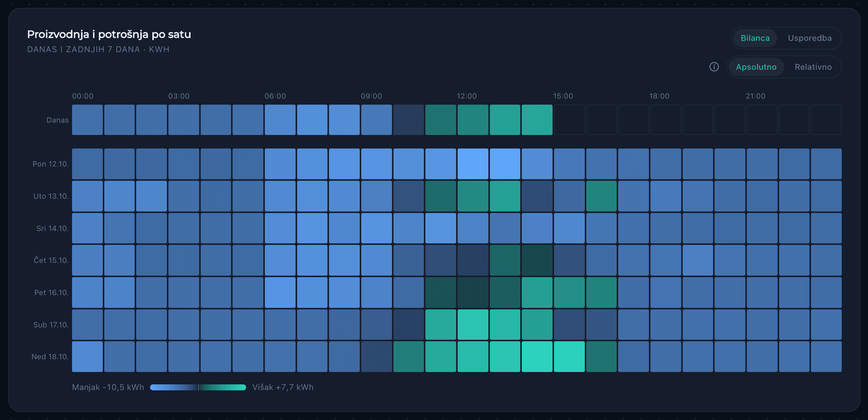Click the Manjak–Višak legend gradient bar
Viewport: 868px width, 420px height.
(198, 387)
